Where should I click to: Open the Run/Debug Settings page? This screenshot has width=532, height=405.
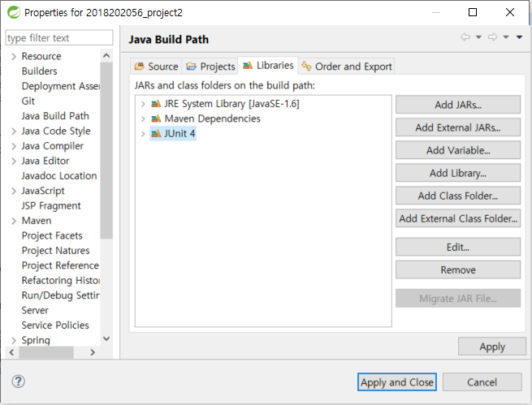[61, 295]
